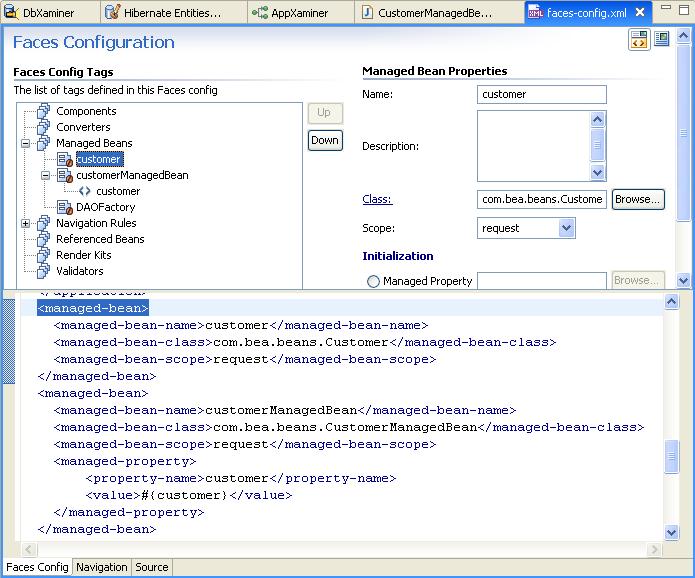
Task: Click the Description box scroll down arrow
Action: [597, 172]
